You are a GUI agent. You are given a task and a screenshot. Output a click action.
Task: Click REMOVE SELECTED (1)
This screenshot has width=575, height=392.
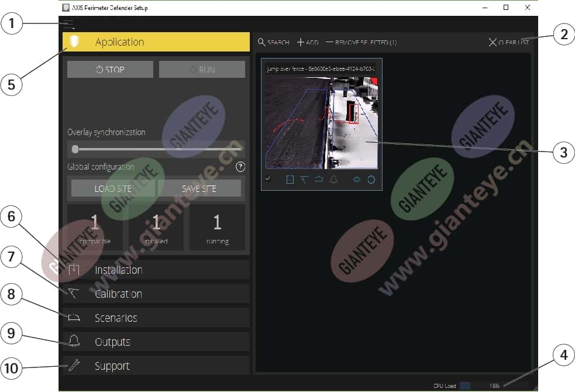[x=361, y=42]
